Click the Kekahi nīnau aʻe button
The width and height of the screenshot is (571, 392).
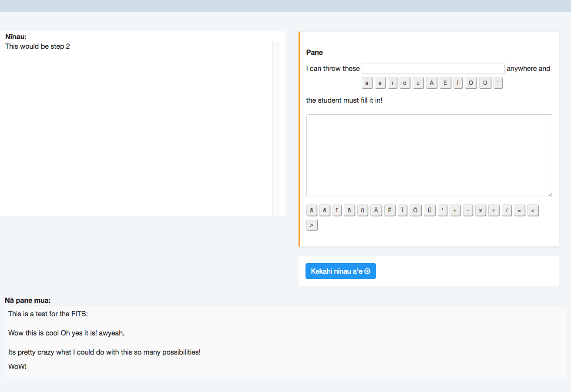pyautogui.click(x=340, y=271)
